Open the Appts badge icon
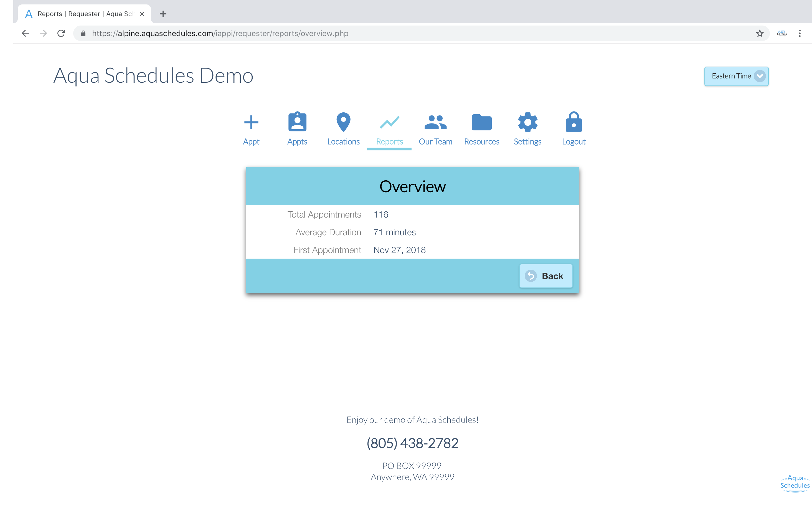Image resolution: width=812 pixels, height=515 pixels. (297, 122)
